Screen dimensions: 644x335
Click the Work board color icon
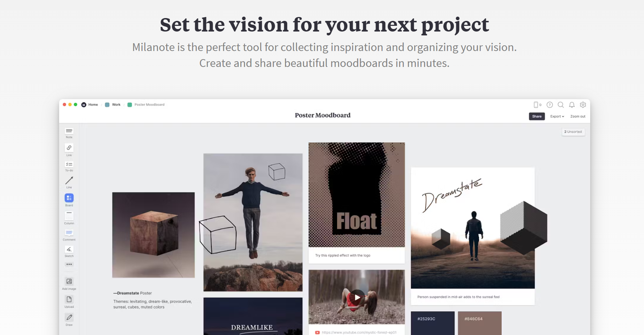click(x=107, y=105)
